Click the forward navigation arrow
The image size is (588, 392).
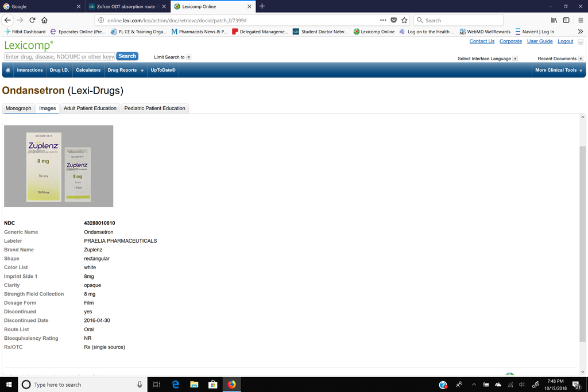click(20, 20)
